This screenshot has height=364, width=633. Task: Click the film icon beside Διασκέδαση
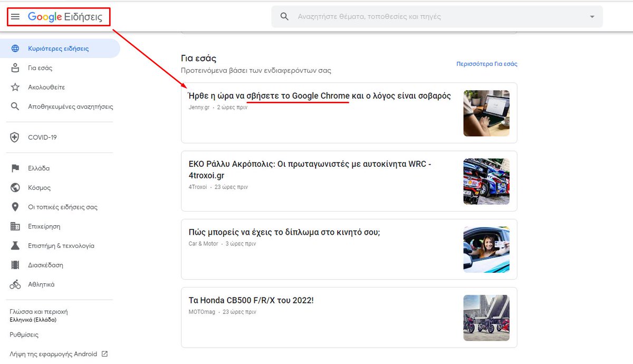coord(15,265)
